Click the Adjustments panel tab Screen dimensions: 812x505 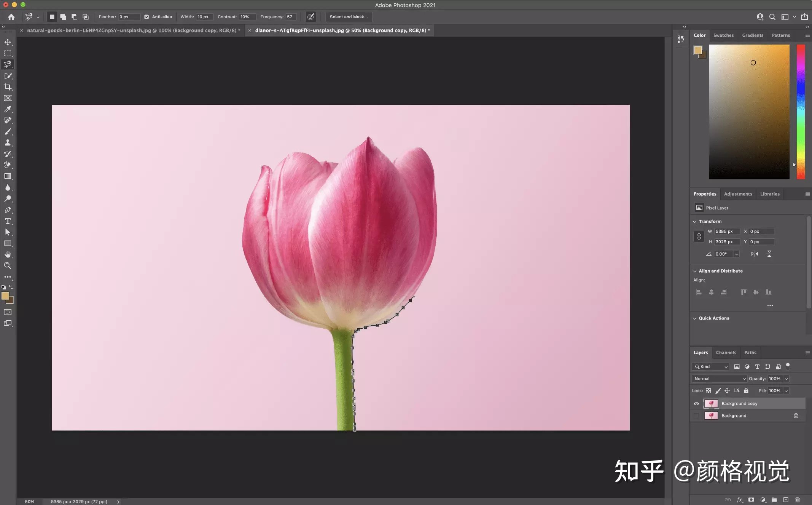click(738, 193)
